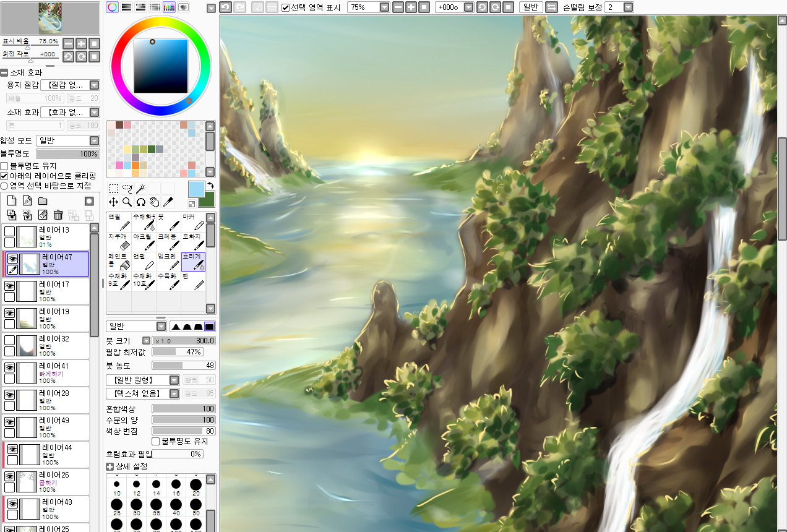Pick the Eyedropper tool
The image size is (787, 532).
click(167, 202)
